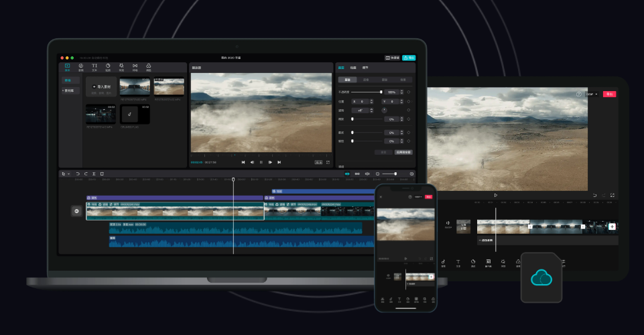Mute clip audio via speaker icon on tablet timeline
644x335 pixels.
pyautogui.click(x=448, y=224)
